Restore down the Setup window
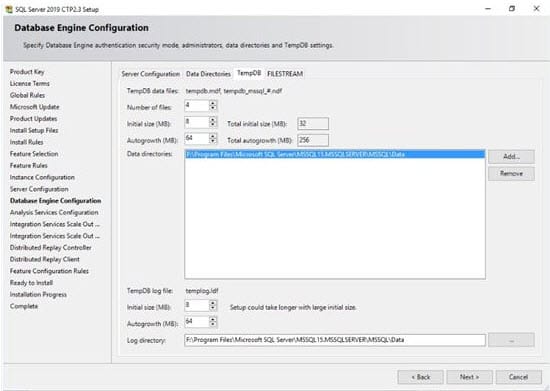550x391 pixels. 512,9
